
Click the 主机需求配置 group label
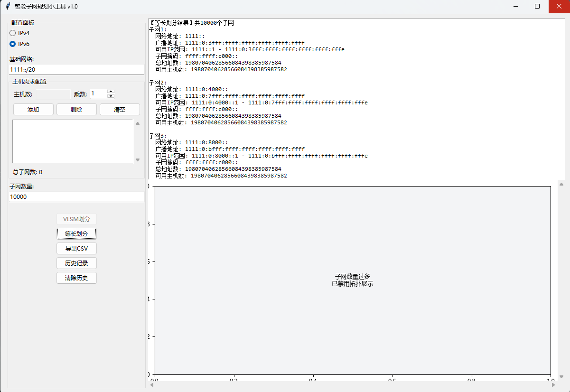[29, 82]
